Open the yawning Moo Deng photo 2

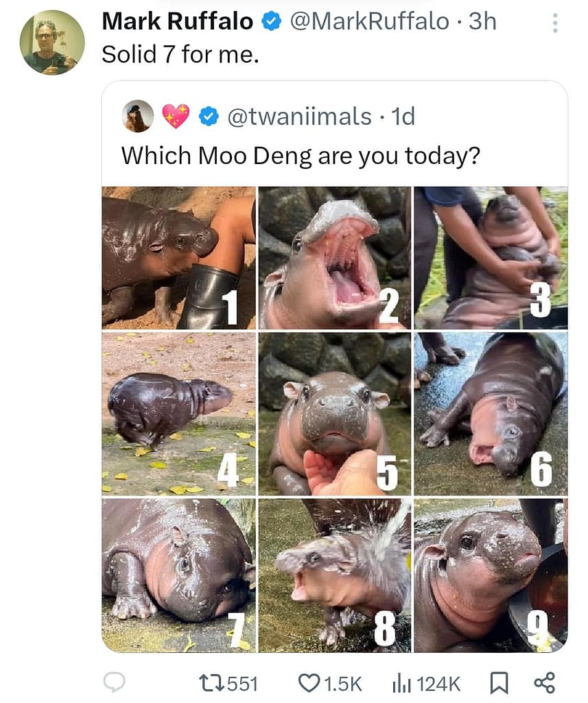coord(334,257)
